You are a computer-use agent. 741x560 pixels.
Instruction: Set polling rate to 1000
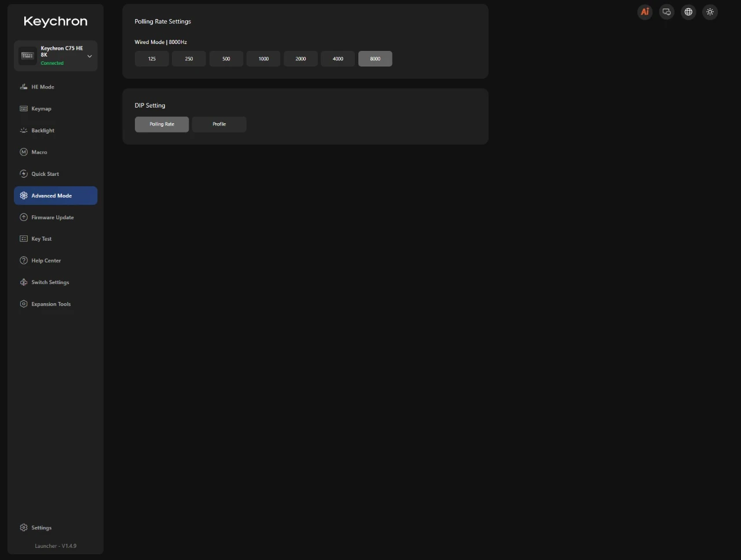pyautogui.click(x=263, y=58)
